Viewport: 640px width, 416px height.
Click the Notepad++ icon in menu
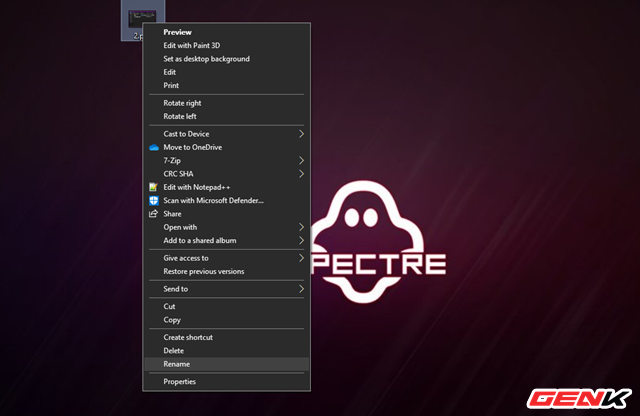click(x=153, y=187)
